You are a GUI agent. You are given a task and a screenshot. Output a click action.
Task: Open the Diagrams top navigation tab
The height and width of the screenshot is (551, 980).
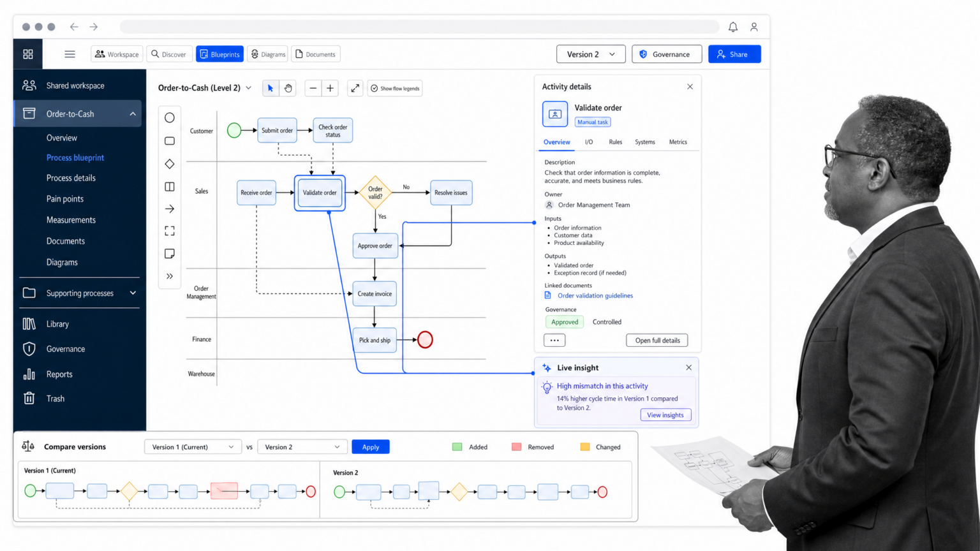[x=267, y=54]
